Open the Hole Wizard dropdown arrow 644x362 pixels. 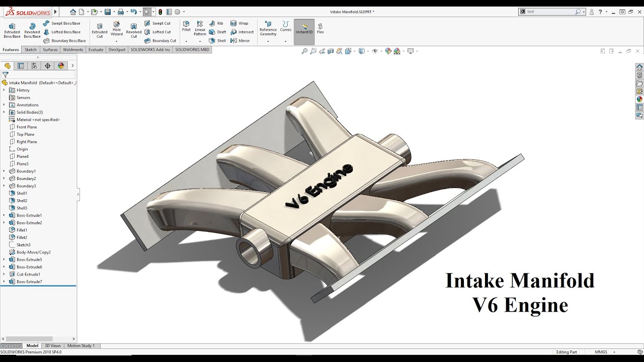pos(117,42)
